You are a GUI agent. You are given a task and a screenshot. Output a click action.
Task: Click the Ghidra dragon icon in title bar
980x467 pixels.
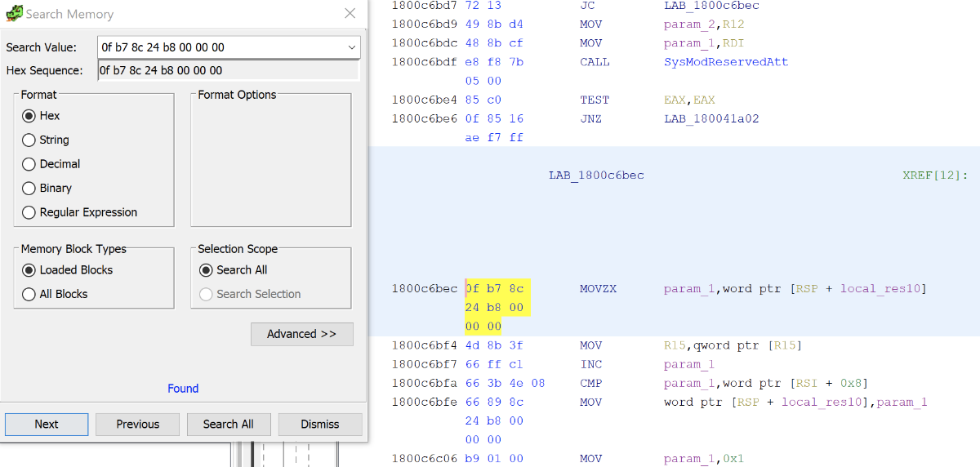14,14
